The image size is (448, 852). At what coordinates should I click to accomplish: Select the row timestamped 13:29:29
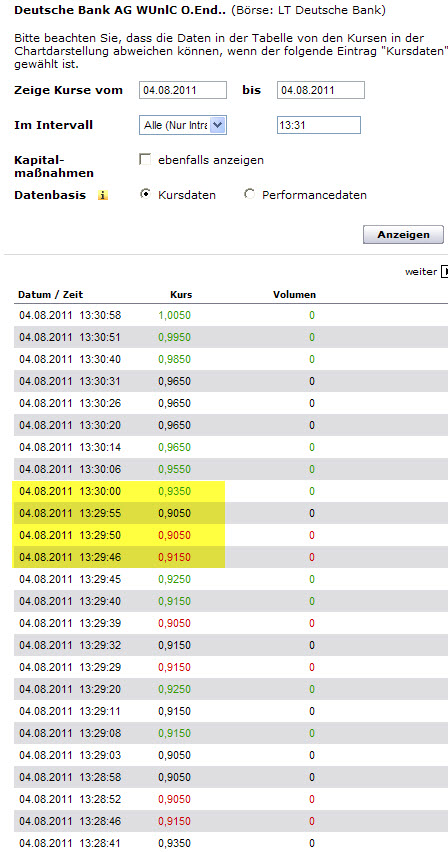(231, 667)
